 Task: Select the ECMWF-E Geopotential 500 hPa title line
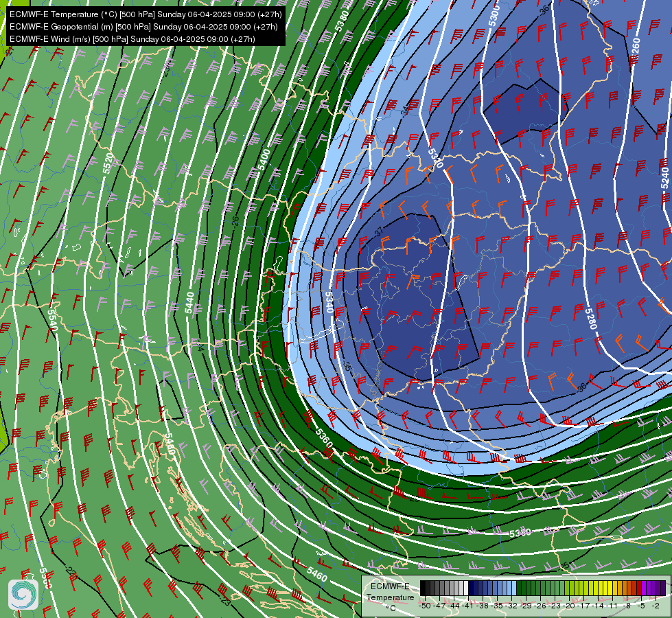(x=143, y=27)
